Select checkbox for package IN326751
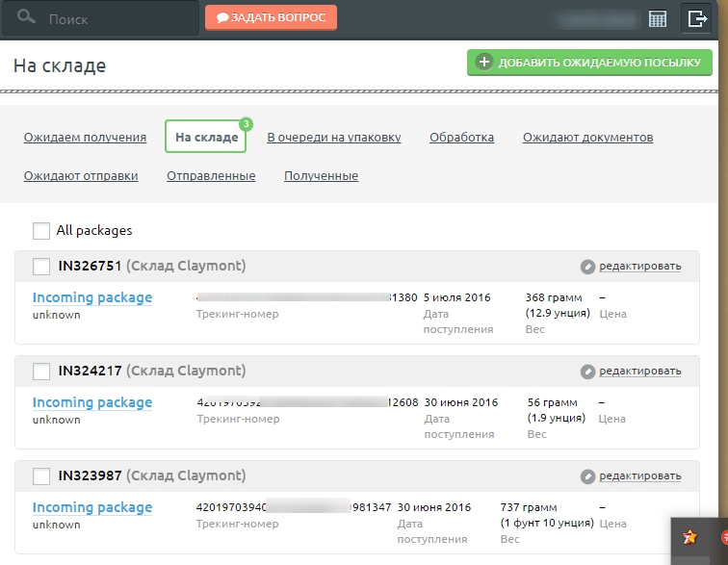This screenshot has height=565, width=728. pos(41,267)
